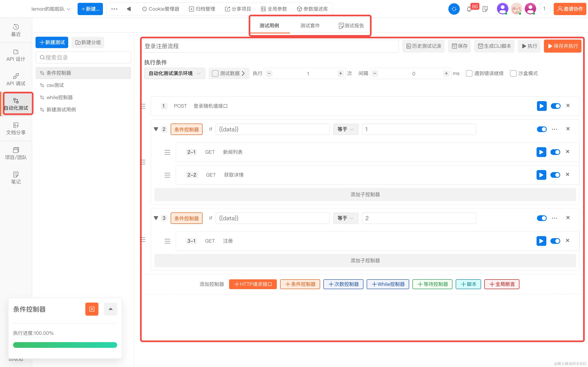Viewport: 588px width, 367px height.
Task: Collapse condition controller 2 triangle
Action: pos(156,129)
